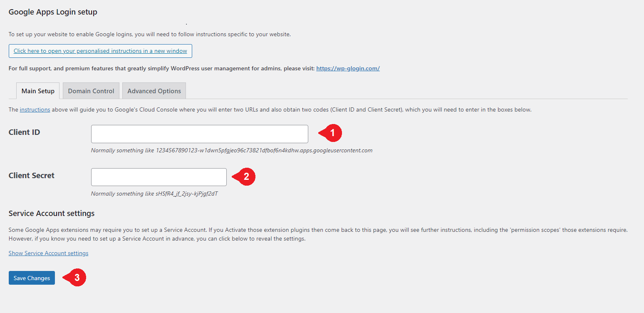Click the Google Apps Login setup heading
644x313 pixels.
(52, 12)
